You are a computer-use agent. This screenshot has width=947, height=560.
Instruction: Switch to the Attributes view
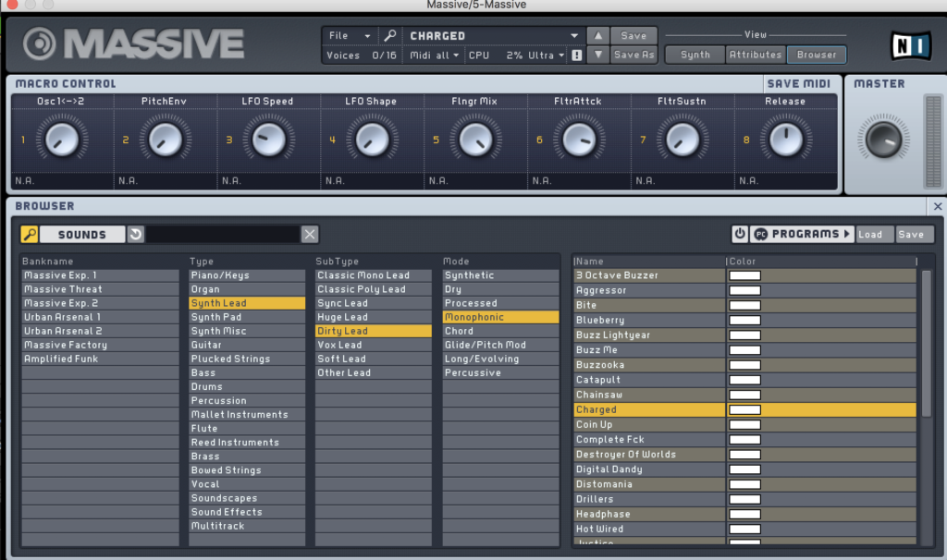click(x=756, y=55)
